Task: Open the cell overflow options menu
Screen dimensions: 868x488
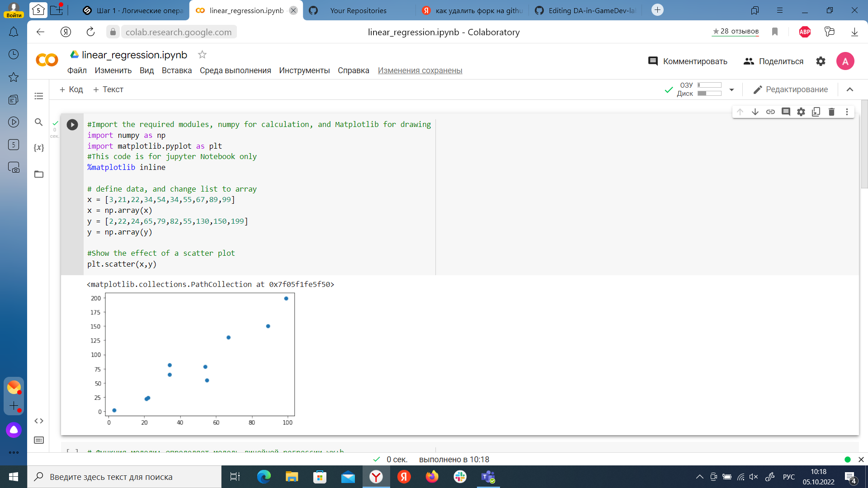Action: click(847, 112)
